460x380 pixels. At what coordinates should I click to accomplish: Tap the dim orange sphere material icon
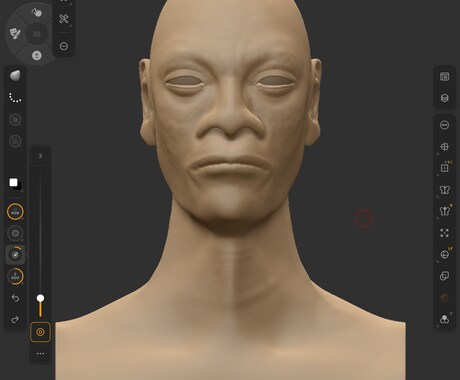click(444, 298)
